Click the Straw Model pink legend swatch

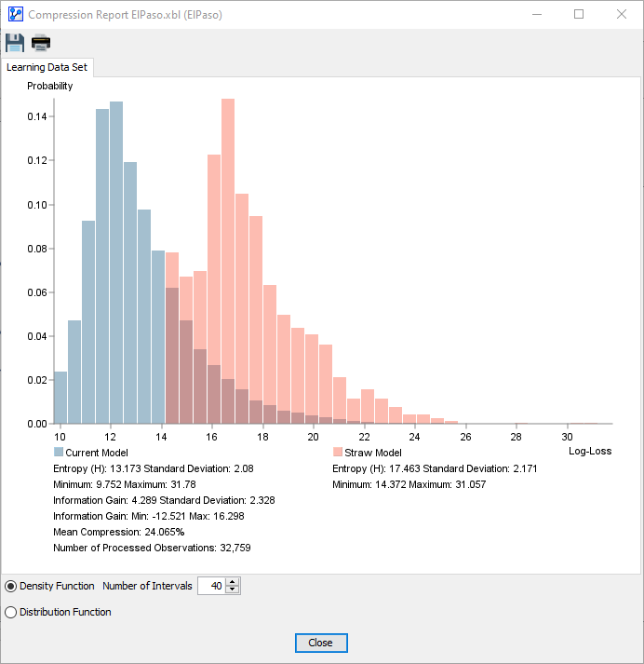point(338,452)
